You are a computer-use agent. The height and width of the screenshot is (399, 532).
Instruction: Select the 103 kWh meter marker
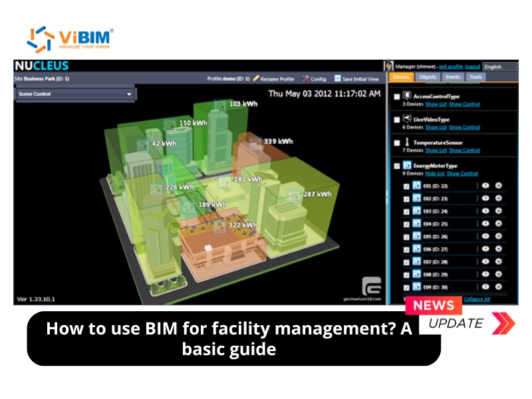(x=219, y=106)
